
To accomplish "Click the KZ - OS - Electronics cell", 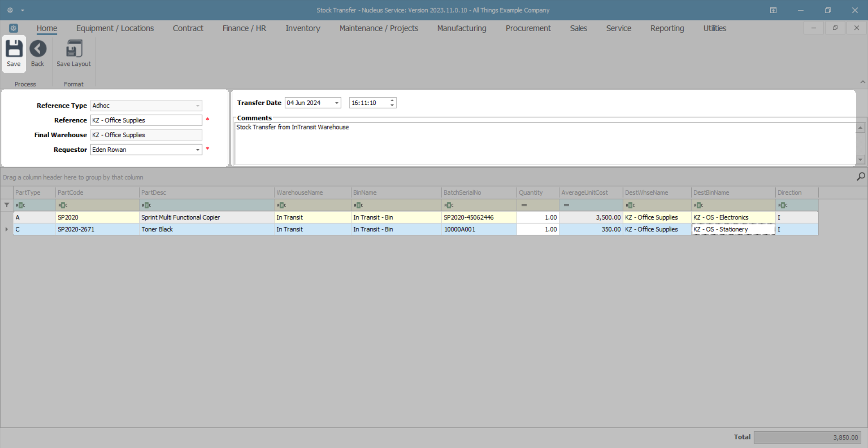I will tap(733, 218).
